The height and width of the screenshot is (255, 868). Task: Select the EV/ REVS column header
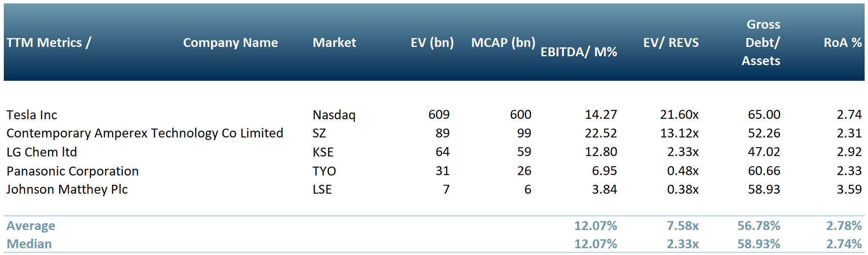[671, 43]
